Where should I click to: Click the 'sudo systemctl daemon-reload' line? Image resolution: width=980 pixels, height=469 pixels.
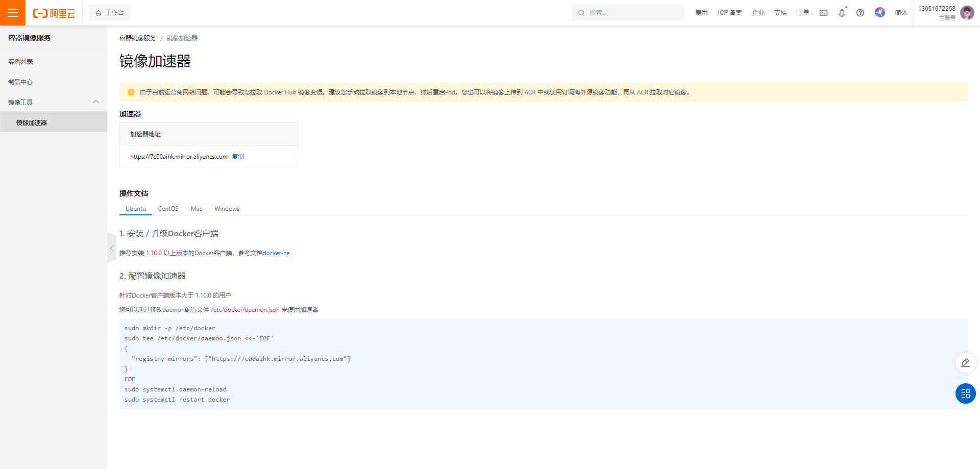176,389
